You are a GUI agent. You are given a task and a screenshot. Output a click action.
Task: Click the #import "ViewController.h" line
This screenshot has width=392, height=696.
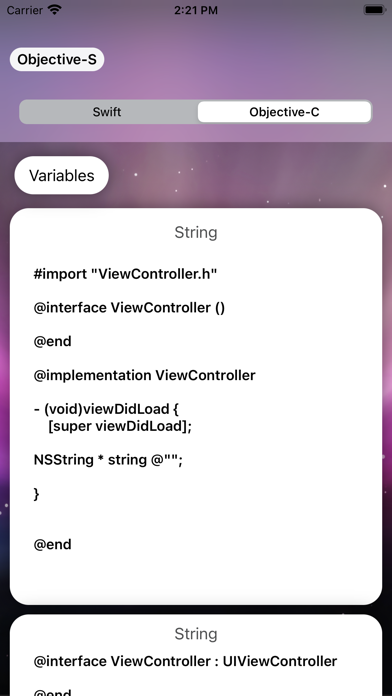click(125, 274)
